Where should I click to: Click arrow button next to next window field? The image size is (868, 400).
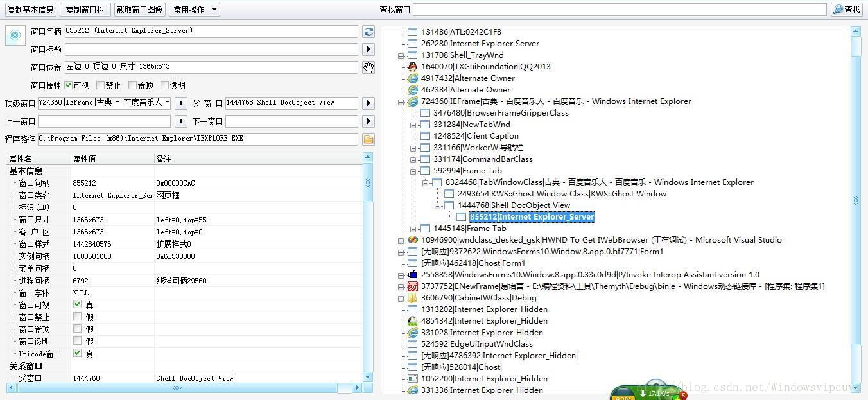click(x=369, y=121)
